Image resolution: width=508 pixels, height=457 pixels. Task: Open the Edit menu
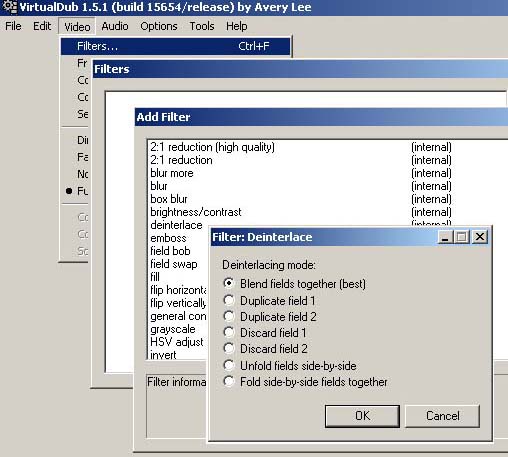[42, 26]
